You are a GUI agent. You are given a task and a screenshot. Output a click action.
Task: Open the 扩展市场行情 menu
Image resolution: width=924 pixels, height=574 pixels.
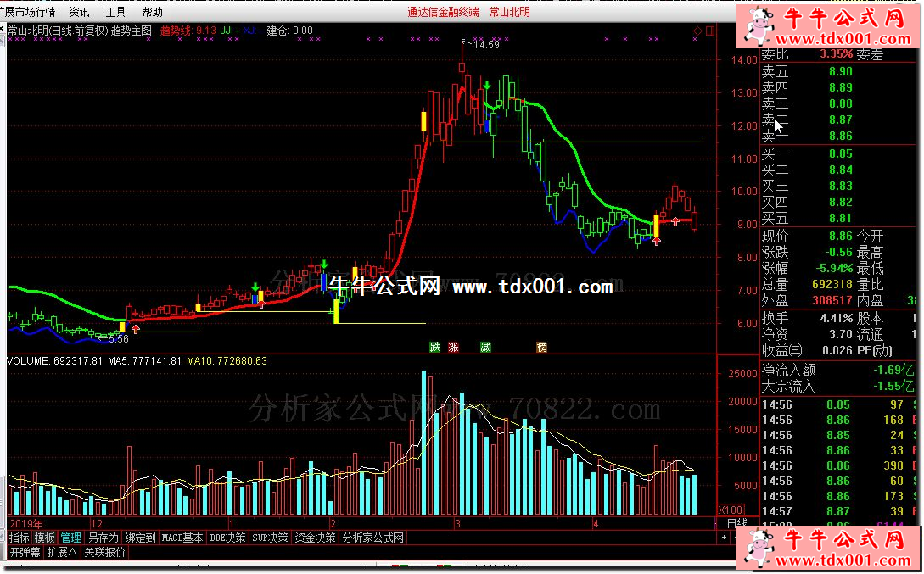[x=29, y=12]
